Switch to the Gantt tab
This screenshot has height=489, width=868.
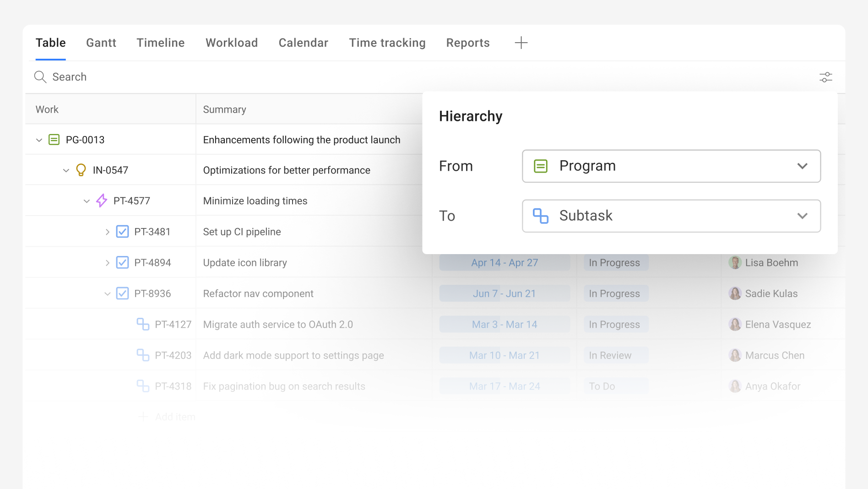(x=101, y=43)
